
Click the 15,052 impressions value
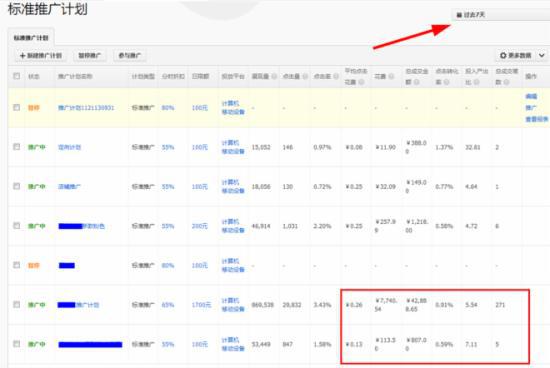[261, 147]
